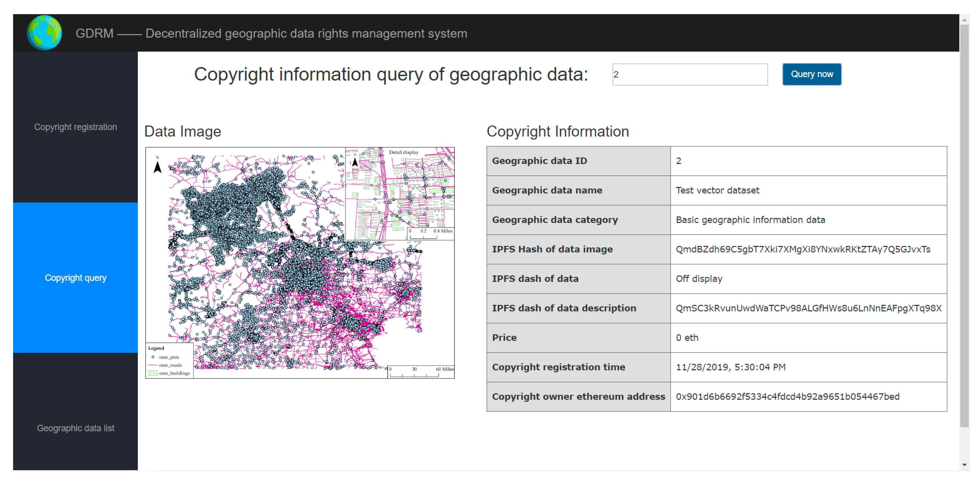Screen dimensions: 980x485
Task: Click the osm_buildings green legend swatch
Action: (x=152, y=373)
